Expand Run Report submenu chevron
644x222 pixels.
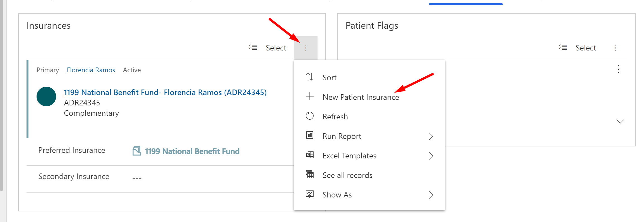tap(431, 136)
